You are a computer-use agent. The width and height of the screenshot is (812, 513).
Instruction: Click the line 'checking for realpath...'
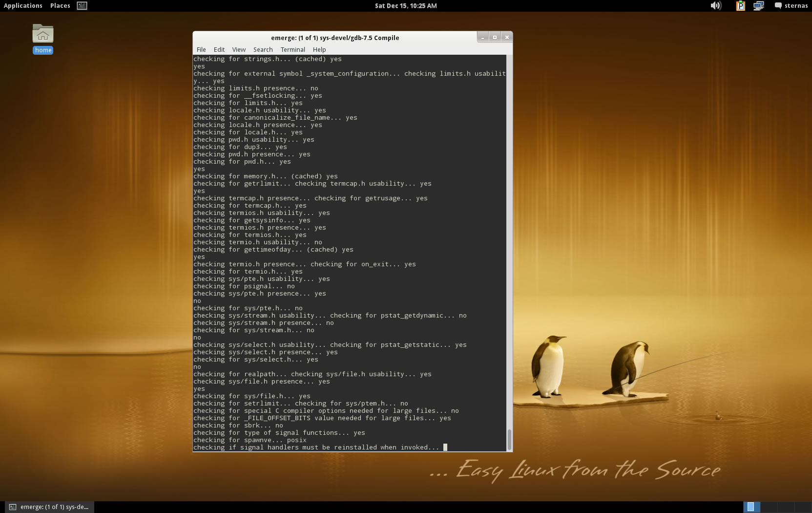pyautogui.click(x=312, y=374)
